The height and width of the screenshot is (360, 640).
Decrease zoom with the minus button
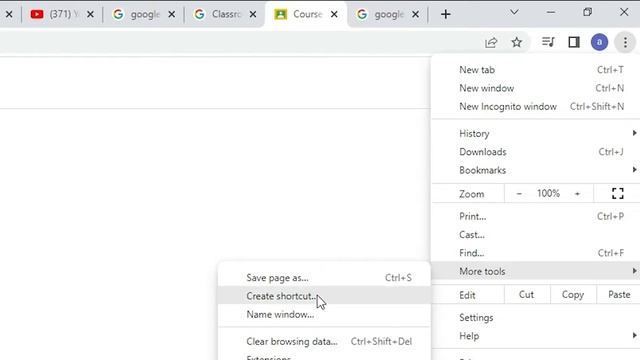[519, 193]
